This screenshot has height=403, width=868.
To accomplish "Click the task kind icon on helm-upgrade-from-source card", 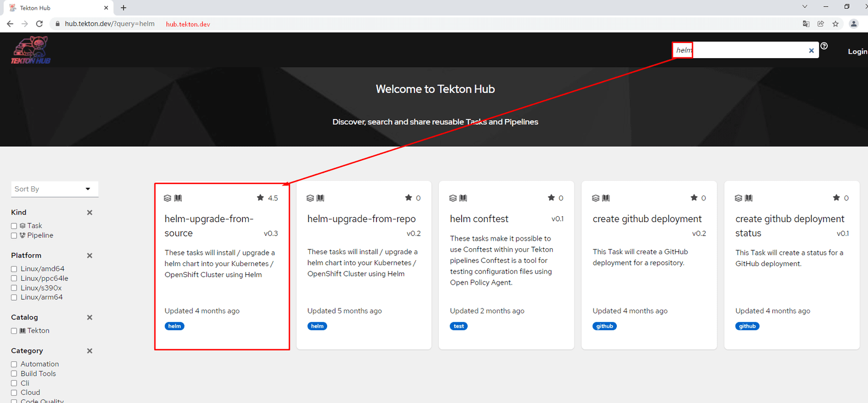I will point(168,198).
